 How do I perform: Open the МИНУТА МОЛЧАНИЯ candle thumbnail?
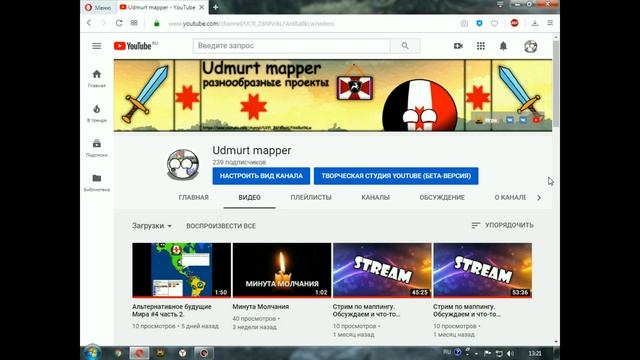point(282,270)
